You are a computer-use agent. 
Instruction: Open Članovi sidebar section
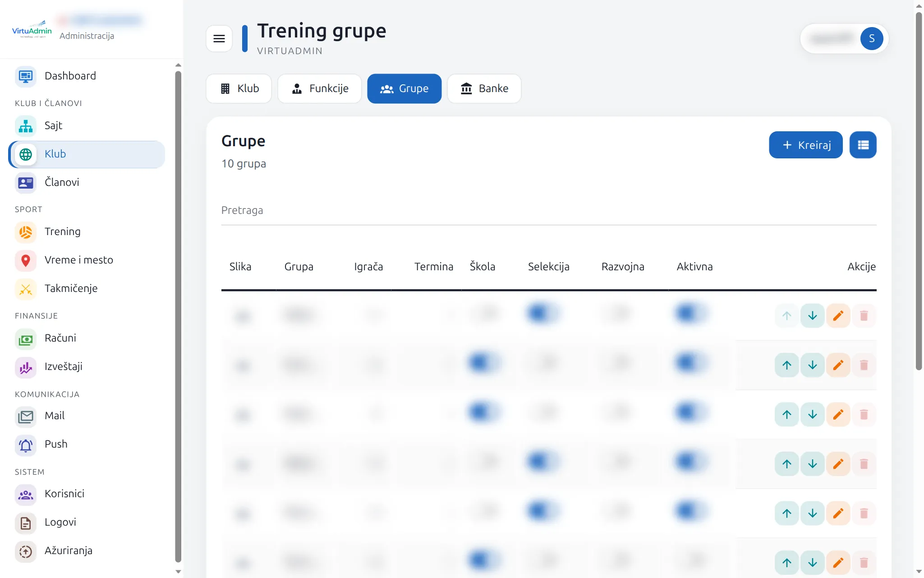[x=87, y=182]
